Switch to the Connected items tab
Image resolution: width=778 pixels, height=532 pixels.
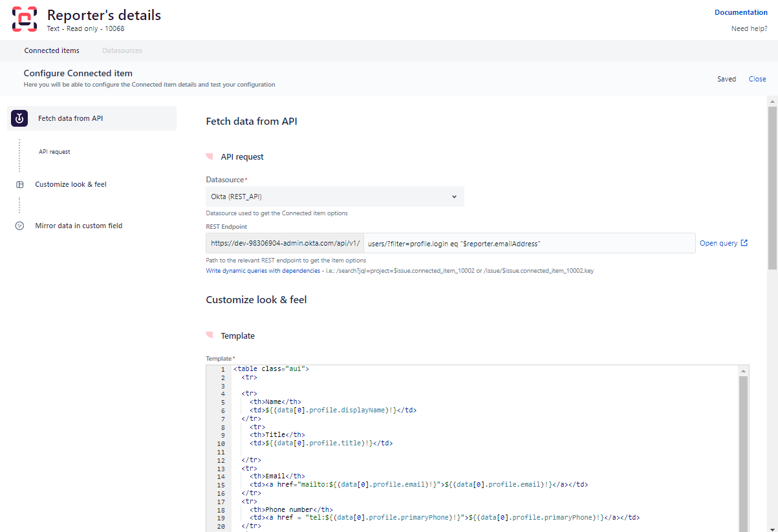pyautogui.click(x=52, y=50)
